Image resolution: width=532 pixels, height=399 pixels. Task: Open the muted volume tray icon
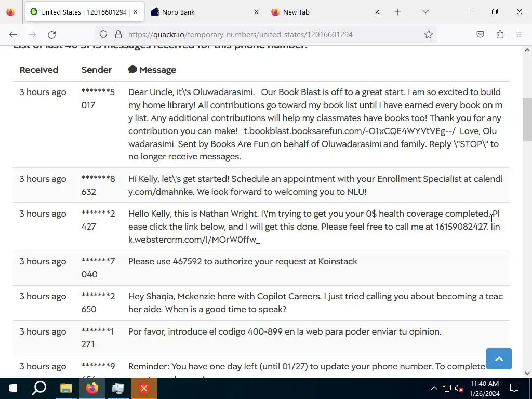459,388
